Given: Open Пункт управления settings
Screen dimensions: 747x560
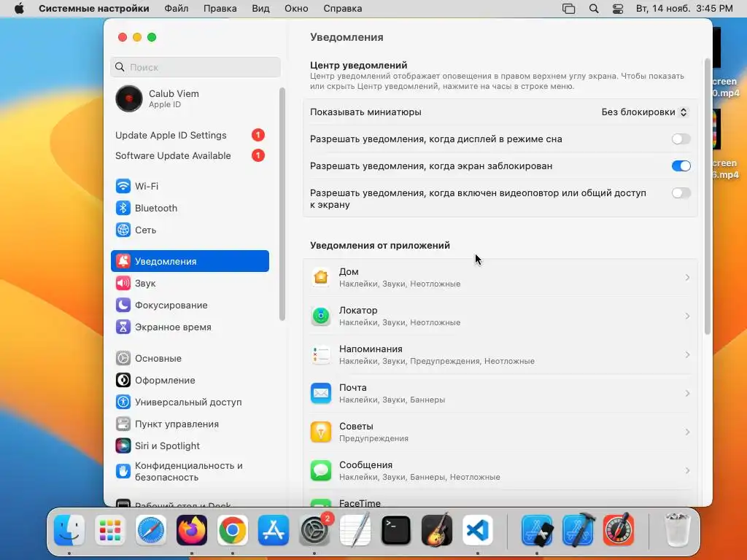Looking at the screenshot, I should pyautogui.click(x=190, y=424).
